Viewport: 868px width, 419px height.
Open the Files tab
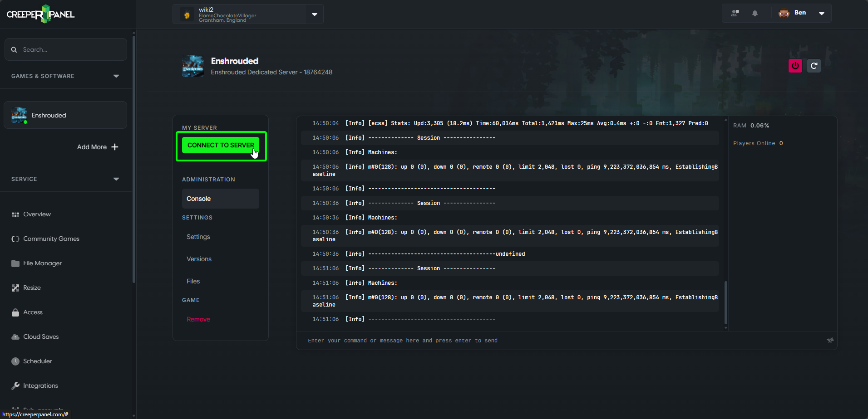pos(193,281)
